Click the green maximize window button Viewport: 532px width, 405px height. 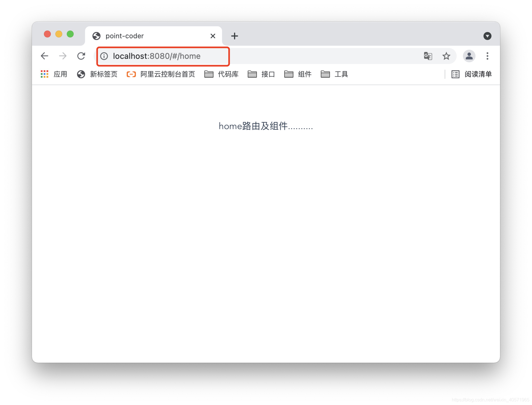(x=70, y=34)
